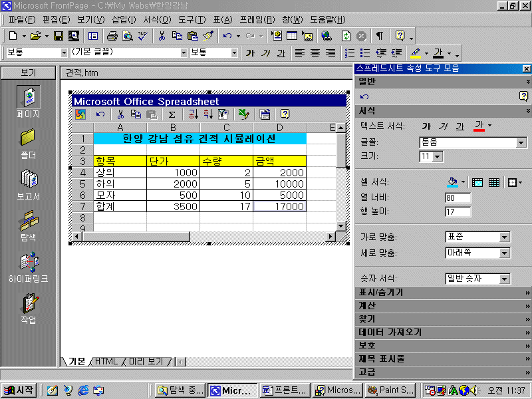Click the Refresh icon in the main toolbar

pyautogui.click(x=346, y=36)
